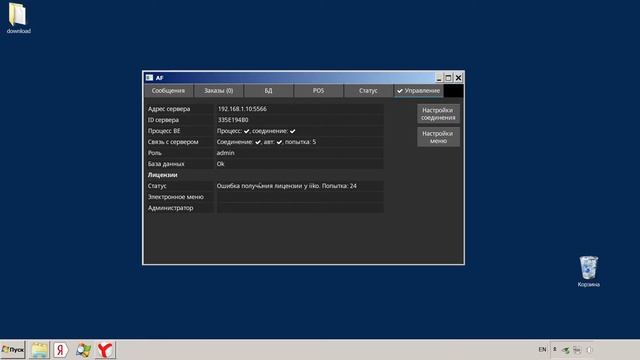Switch to the Статус tab
Image resolution: width=640 pixels, height=360 pixels.
pos(368,91)
